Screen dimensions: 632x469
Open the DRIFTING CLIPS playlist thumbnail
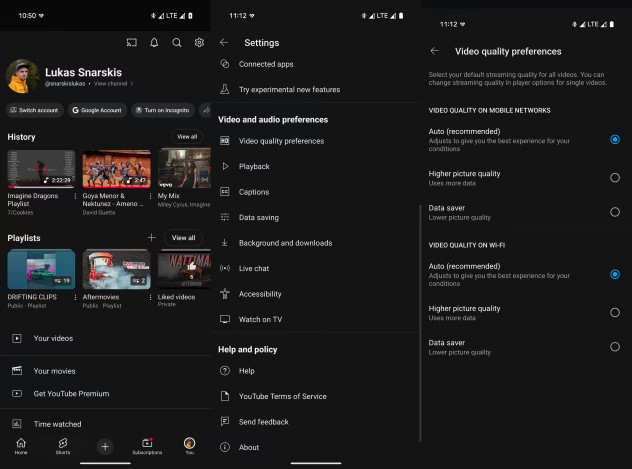(41, 269)
